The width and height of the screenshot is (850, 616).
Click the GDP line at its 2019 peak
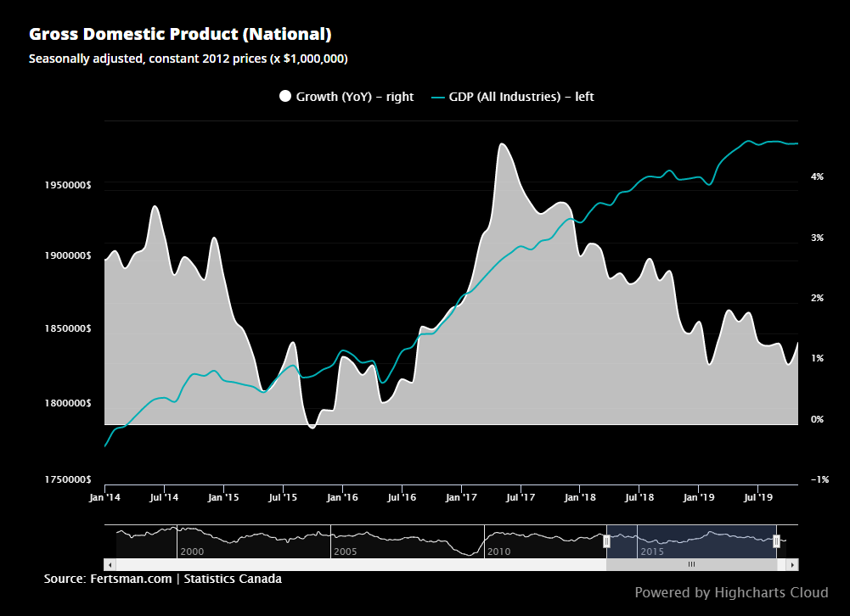point(747,142)
